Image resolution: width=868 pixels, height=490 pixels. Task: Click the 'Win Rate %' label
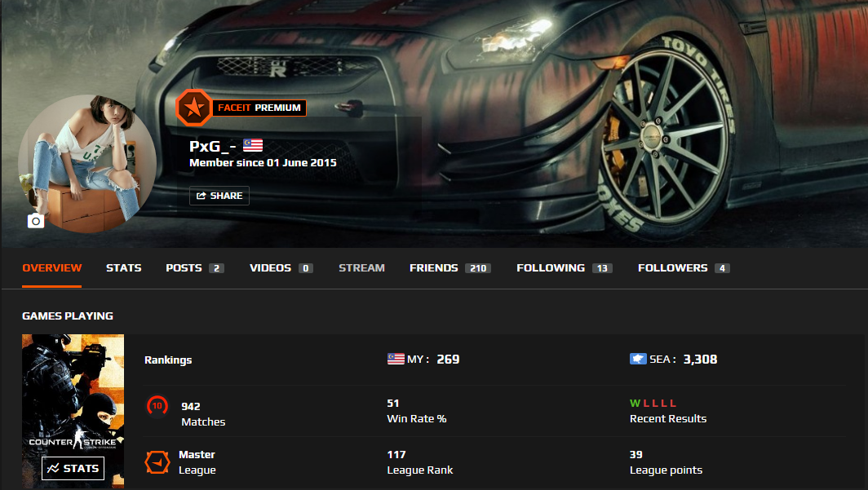[417, 418]
